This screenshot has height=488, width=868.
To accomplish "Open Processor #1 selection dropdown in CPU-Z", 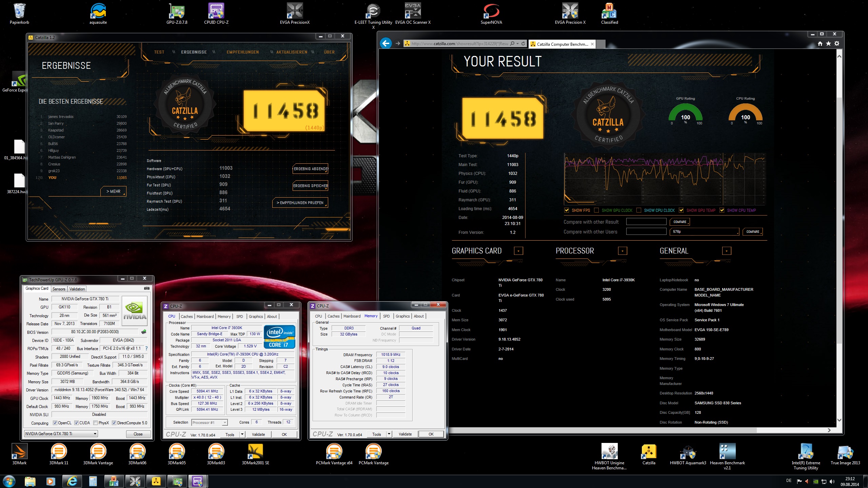I will tap(209, 423).
